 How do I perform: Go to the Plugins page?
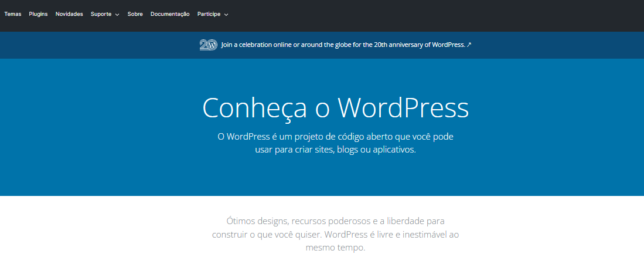pos(38,14)
